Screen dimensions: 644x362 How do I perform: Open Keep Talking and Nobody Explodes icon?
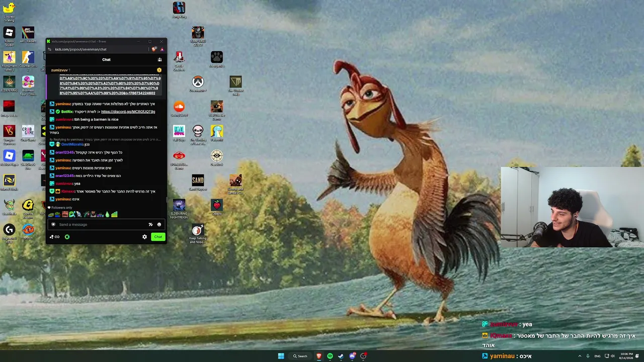coord(198,234)
